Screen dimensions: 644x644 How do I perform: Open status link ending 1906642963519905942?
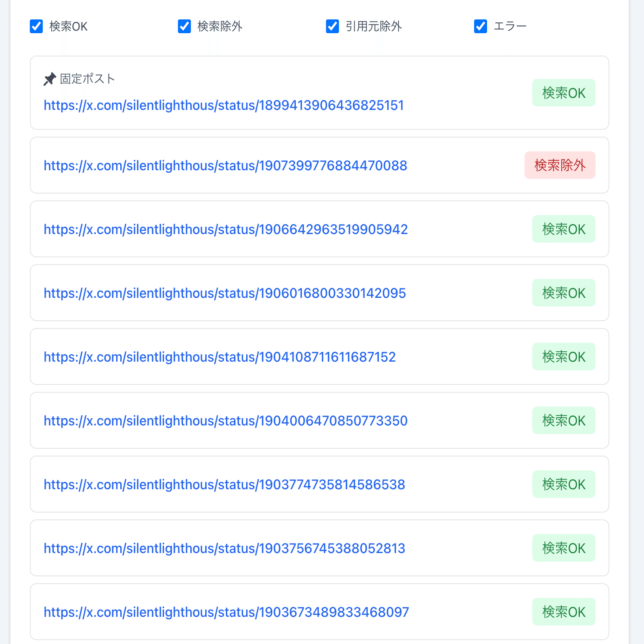tap(226, 229)
